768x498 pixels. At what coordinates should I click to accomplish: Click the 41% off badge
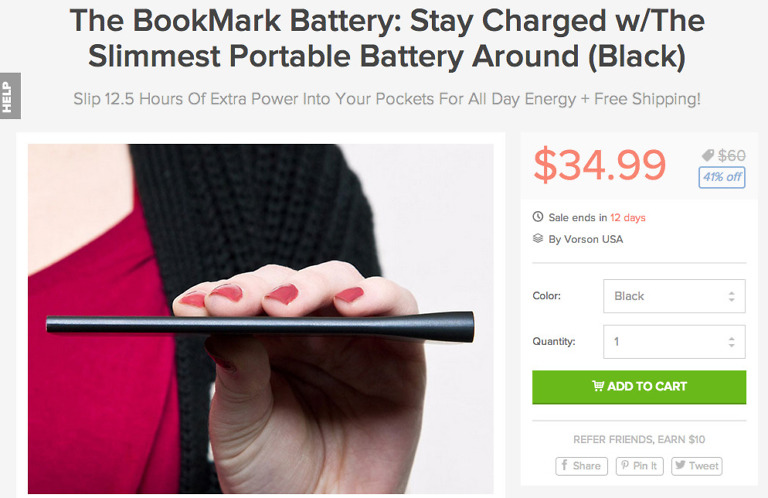tap(722, 177)
